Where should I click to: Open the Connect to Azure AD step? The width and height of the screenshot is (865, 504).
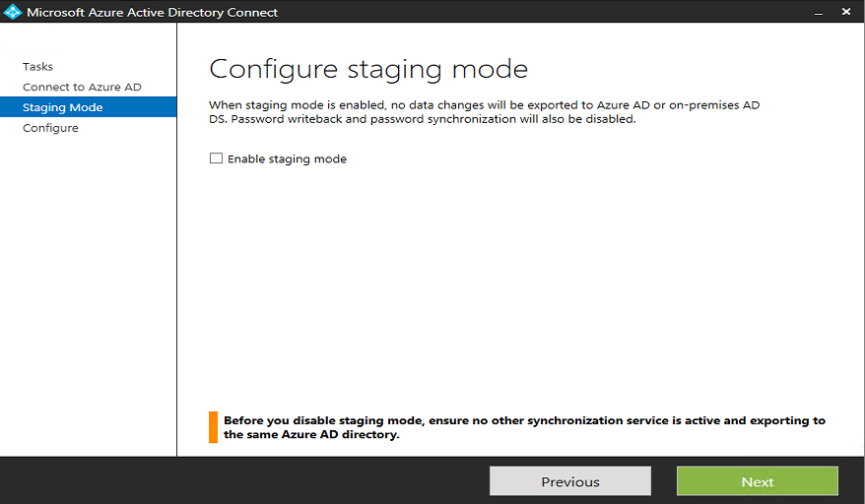tap(82, 88)
